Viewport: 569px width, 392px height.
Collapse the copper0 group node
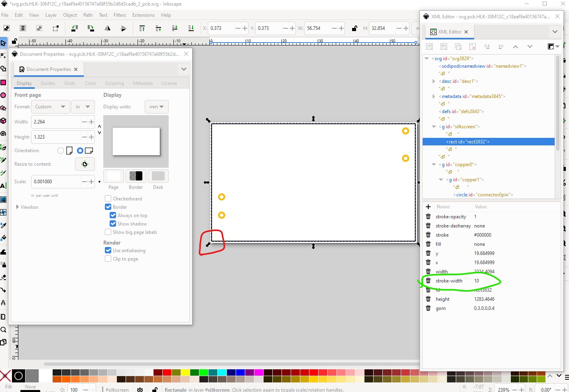point(434,164)
